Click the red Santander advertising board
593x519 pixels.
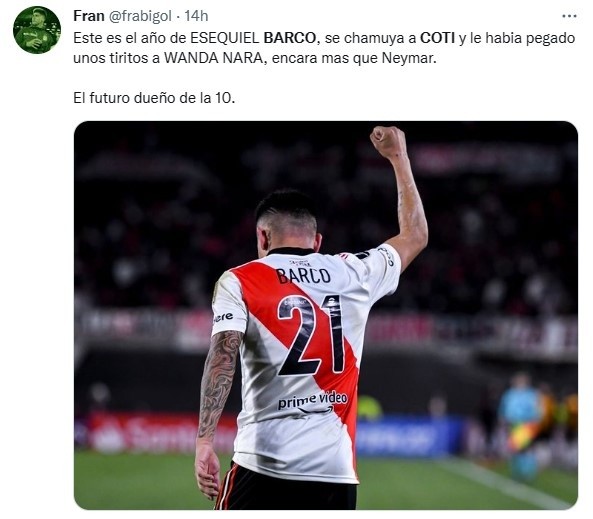point(157,432)
